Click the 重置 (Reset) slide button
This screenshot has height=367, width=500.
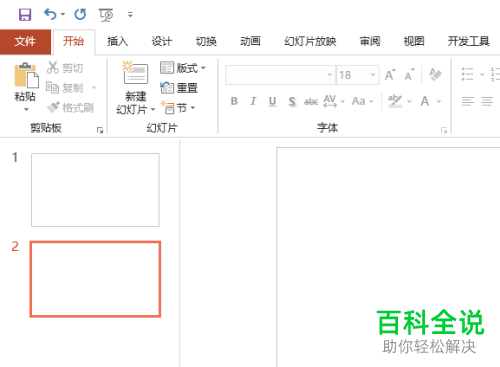pos(179,88)
